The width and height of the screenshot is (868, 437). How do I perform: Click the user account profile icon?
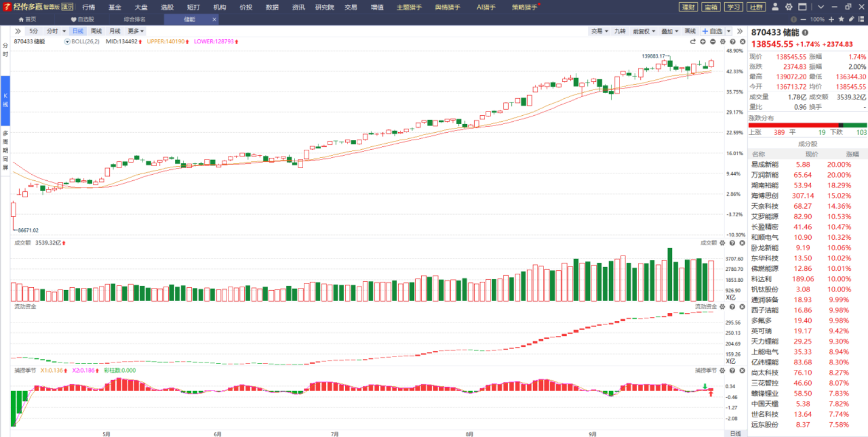click(775, 7)
